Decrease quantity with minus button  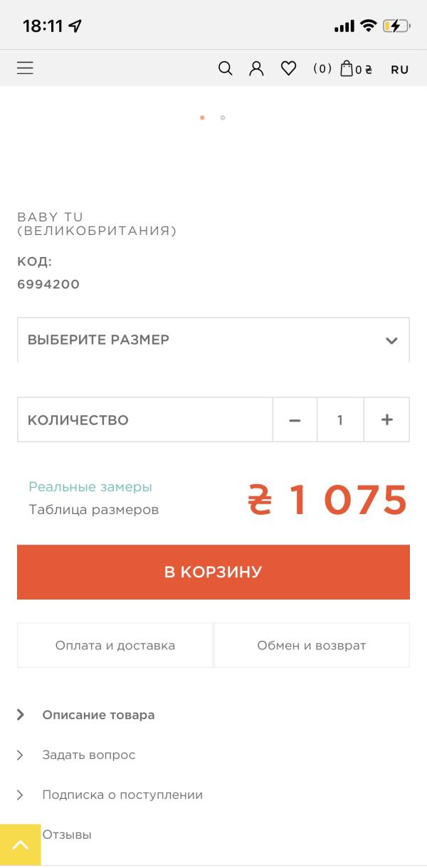point(295,420)
